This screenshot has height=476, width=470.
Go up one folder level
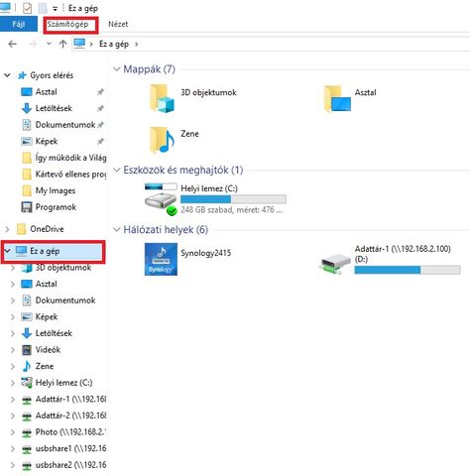pyautogui.click(x=62, y=44)
